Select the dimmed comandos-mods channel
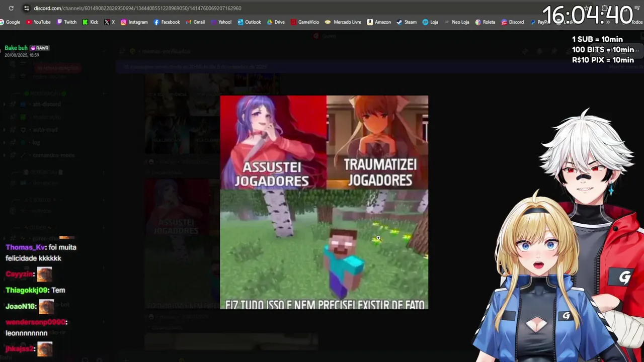Viewport: 644px width, 362px height. coord(53,155)
